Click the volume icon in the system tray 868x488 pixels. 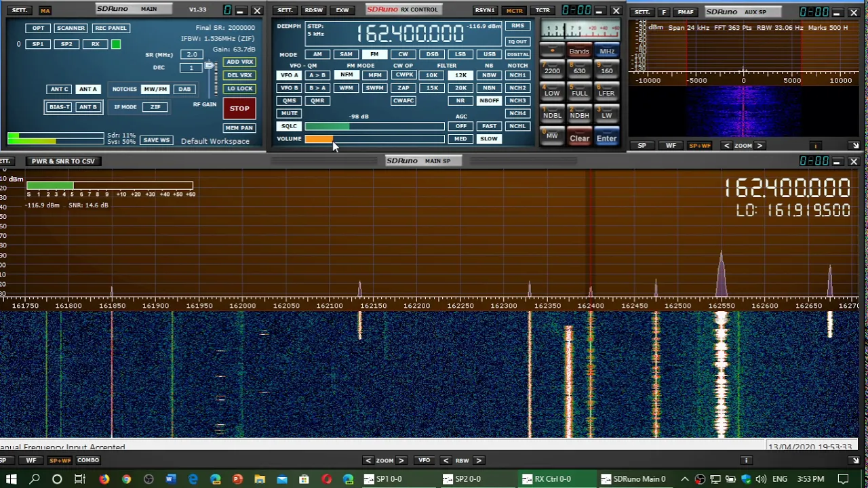click(x=761, y=479)
